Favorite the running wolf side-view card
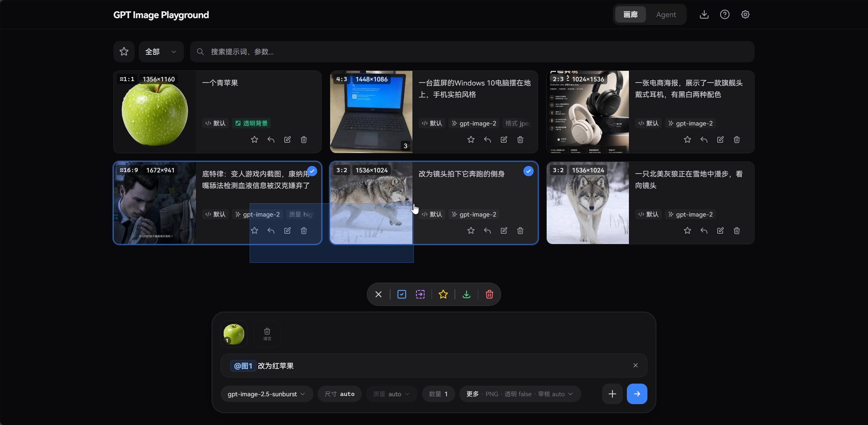This screenshot has width=868, height=425. point(471,231)
